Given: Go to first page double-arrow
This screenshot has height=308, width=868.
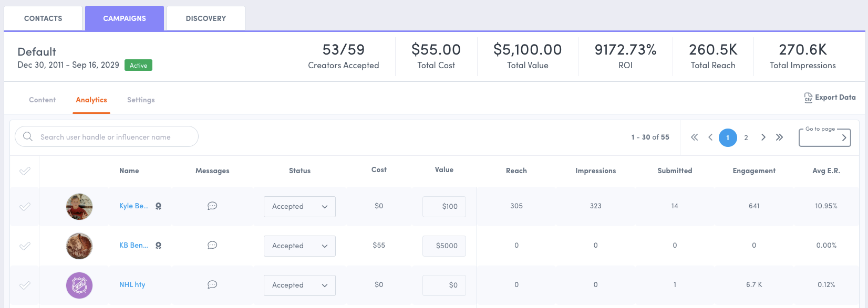Looking at the screenshot, I should 694,137.
